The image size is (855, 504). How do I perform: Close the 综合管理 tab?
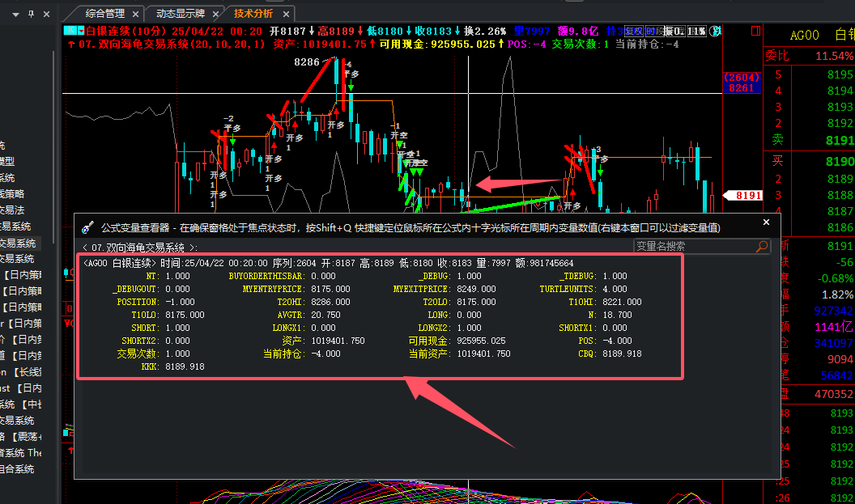point(134,13)
